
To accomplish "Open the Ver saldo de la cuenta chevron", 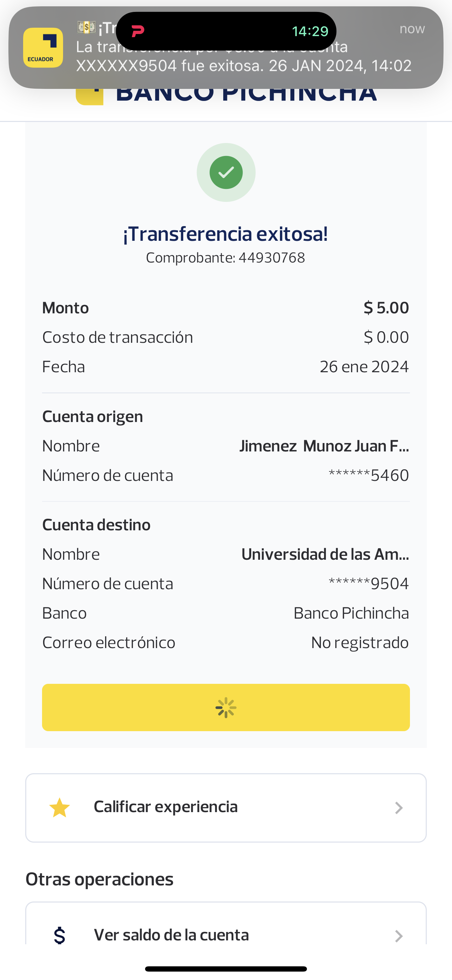I will (x=398, y=935).
